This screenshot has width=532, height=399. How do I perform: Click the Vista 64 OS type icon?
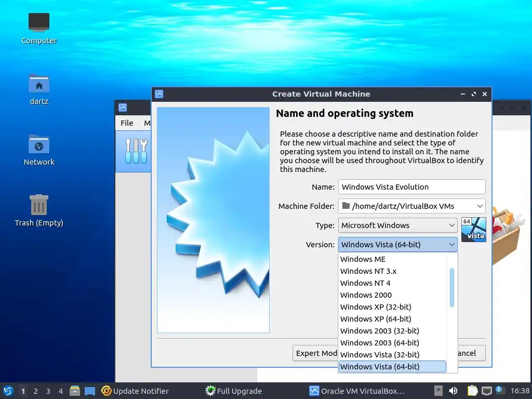pos(474,230)
